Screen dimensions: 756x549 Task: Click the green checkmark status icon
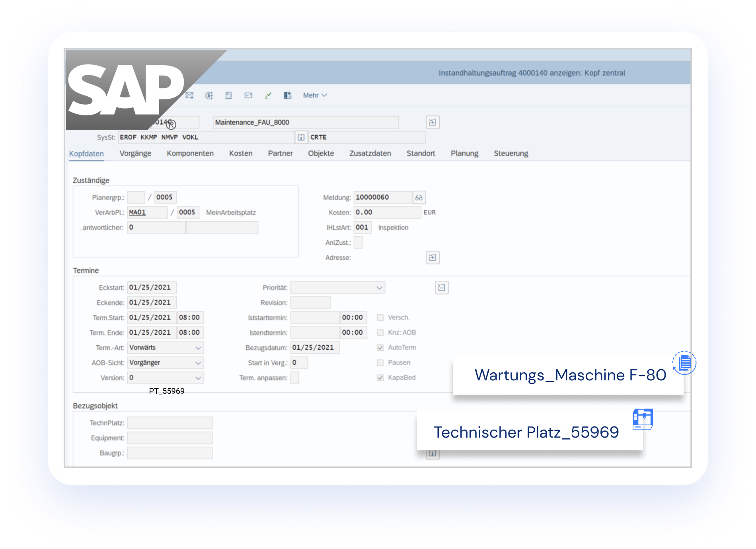[x=268, y=95]
